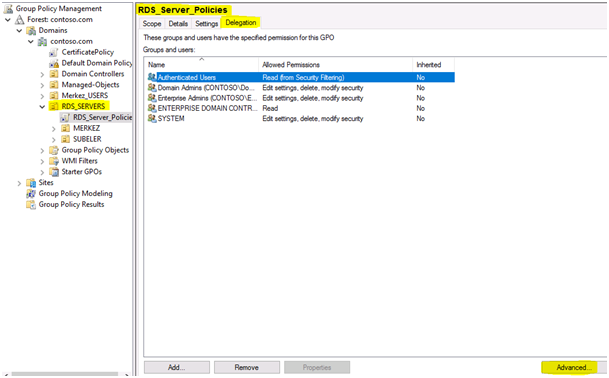Click the Group Policy Results icon
Image resolution: width=609 pixels, height=378 pixels.
point(31,204)
